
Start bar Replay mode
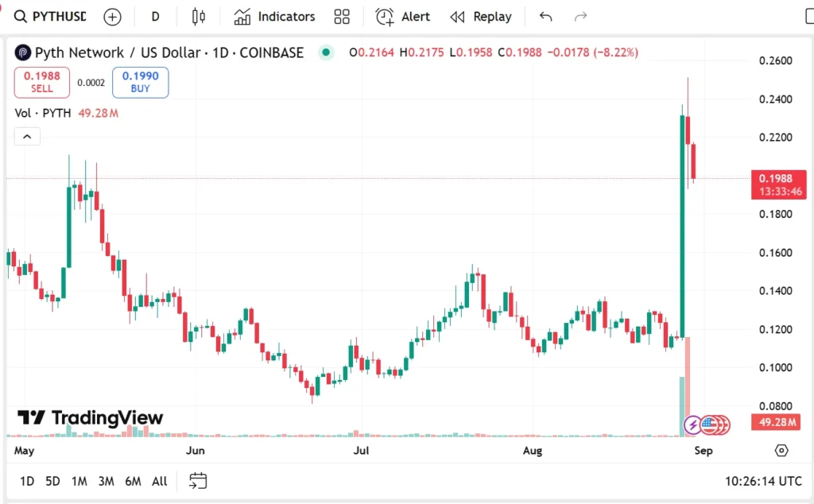(481, 17)
